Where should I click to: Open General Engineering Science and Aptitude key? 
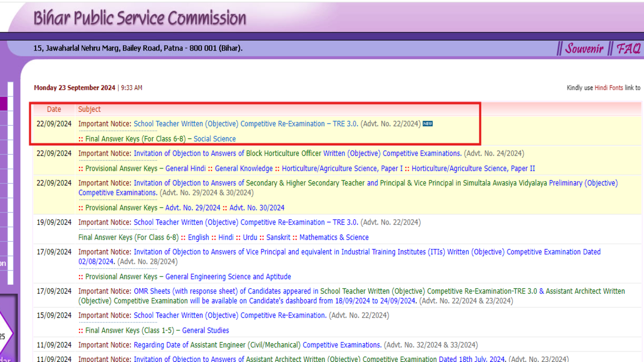point(228,277)
